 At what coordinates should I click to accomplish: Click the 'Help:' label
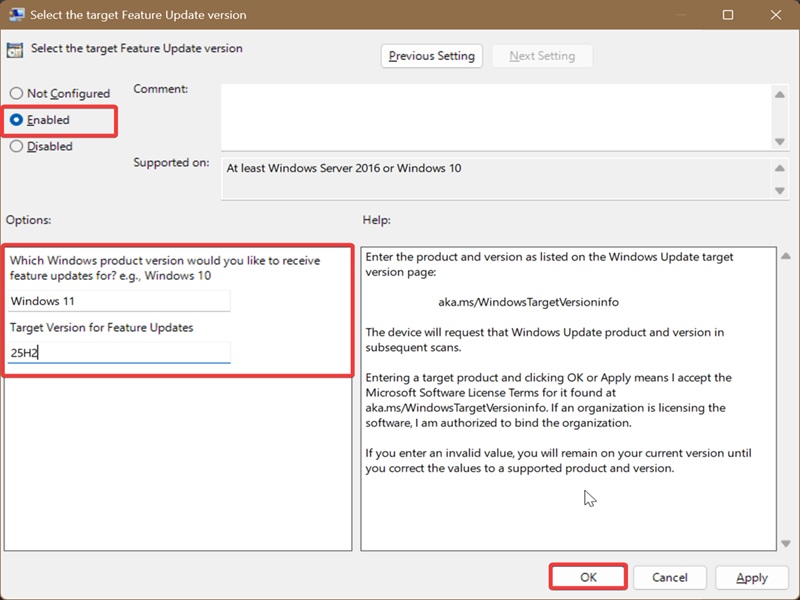click(x=377, y=220)
